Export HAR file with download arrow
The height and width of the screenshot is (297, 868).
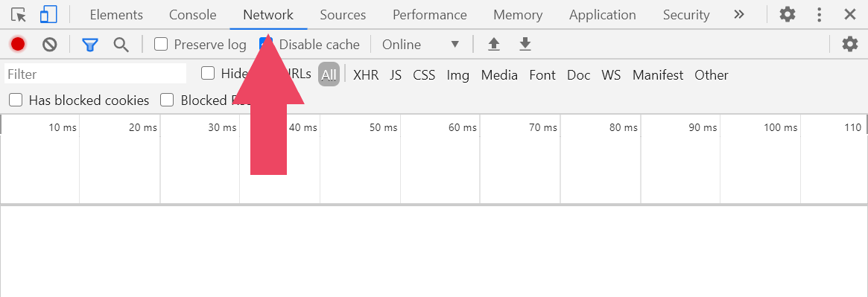[525, 44]
